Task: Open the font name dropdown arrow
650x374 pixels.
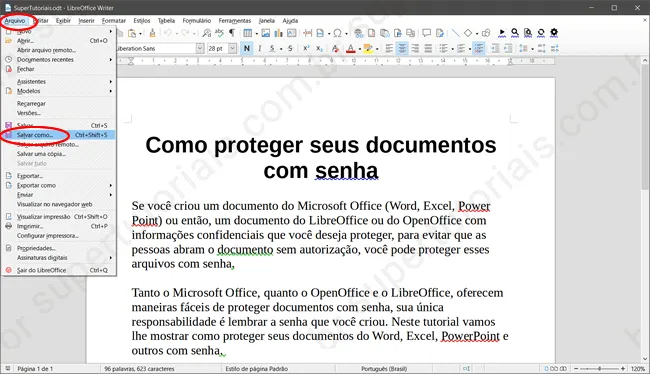Action: click(200, 49)
